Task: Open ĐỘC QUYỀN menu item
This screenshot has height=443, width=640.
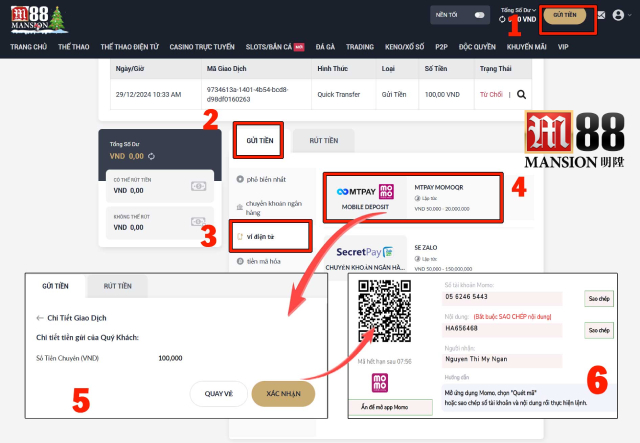Action: pos(477,47)
